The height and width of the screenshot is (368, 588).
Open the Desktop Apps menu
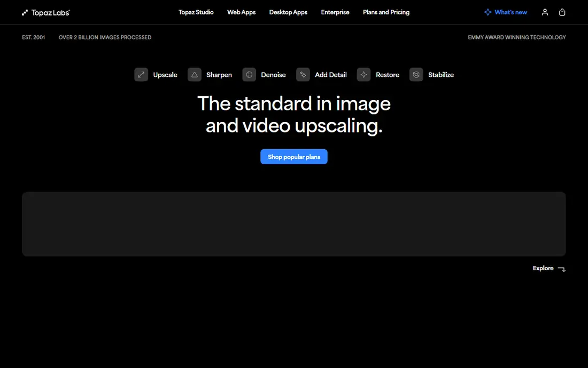tap(288, 12)
